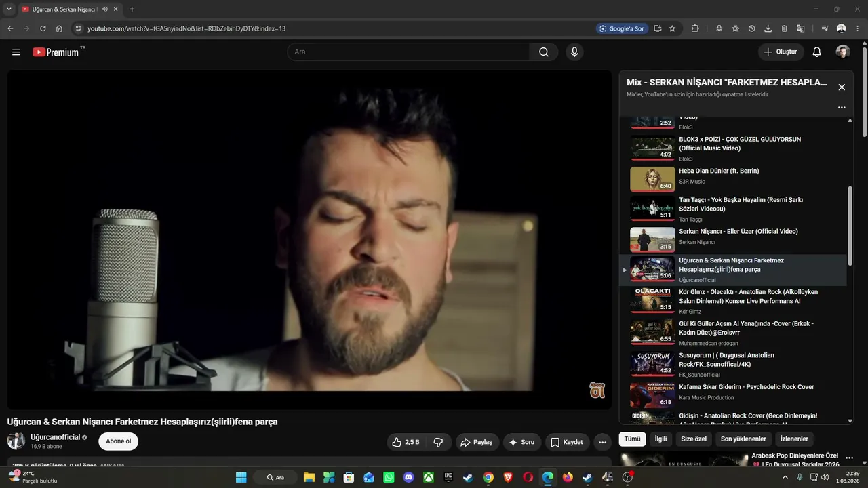Select the İzlenenler filter chip
The image size is (868, 488).
coord(794,439)
